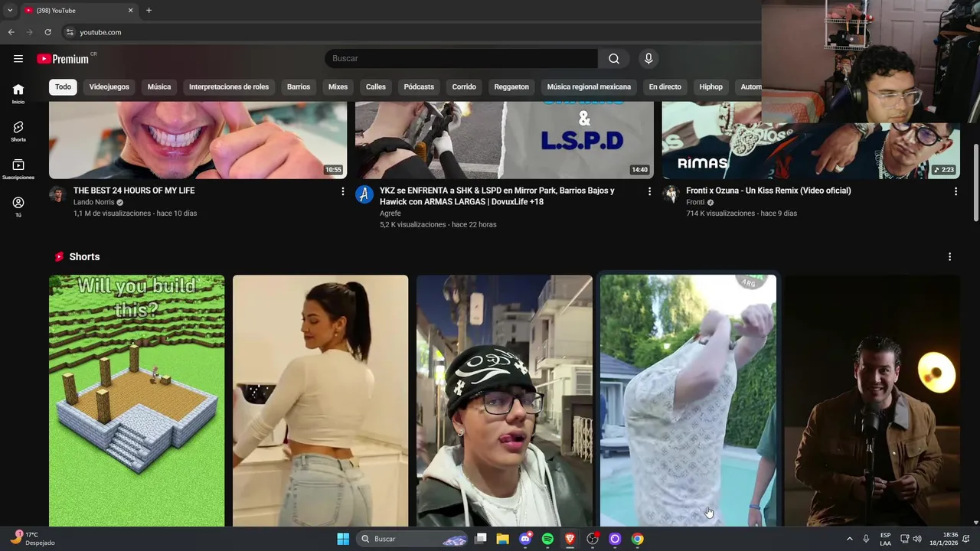Select the Corrido filter chip
This screenshot has width=980, height=551.
coord(464,86)
